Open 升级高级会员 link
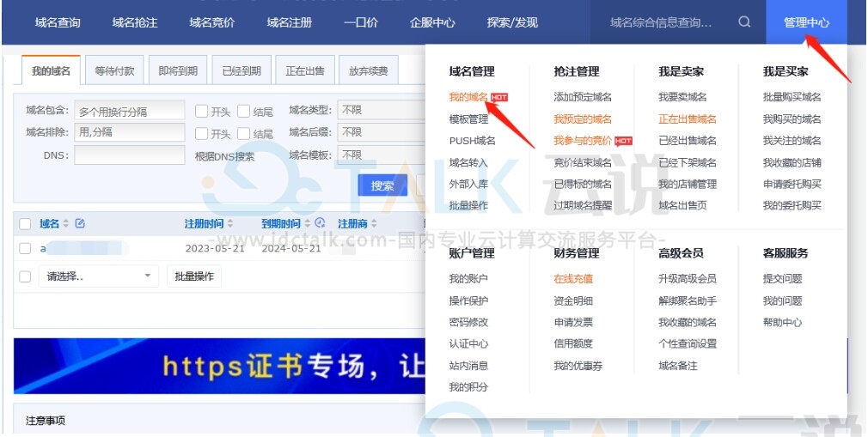This screenshot has width=868, height=437. pyautogui.click(x=687, y=279)
